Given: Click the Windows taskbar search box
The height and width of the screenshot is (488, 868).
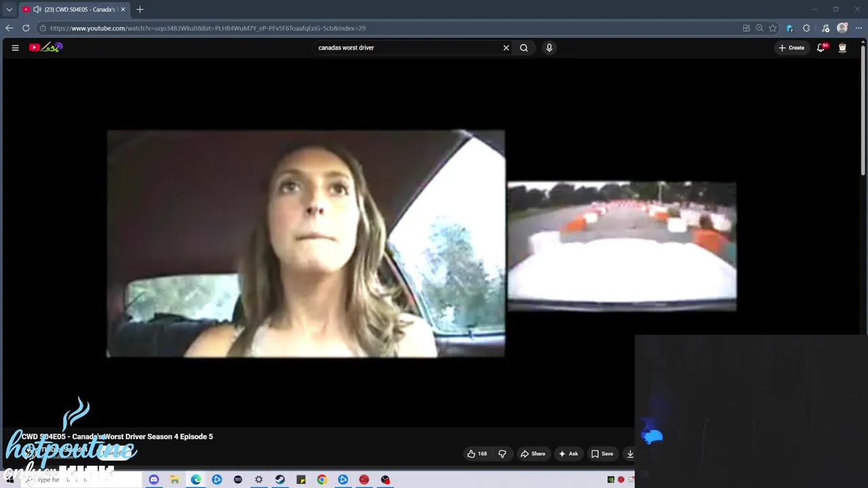Looking at the screenshot, I should tap(81, 480).
